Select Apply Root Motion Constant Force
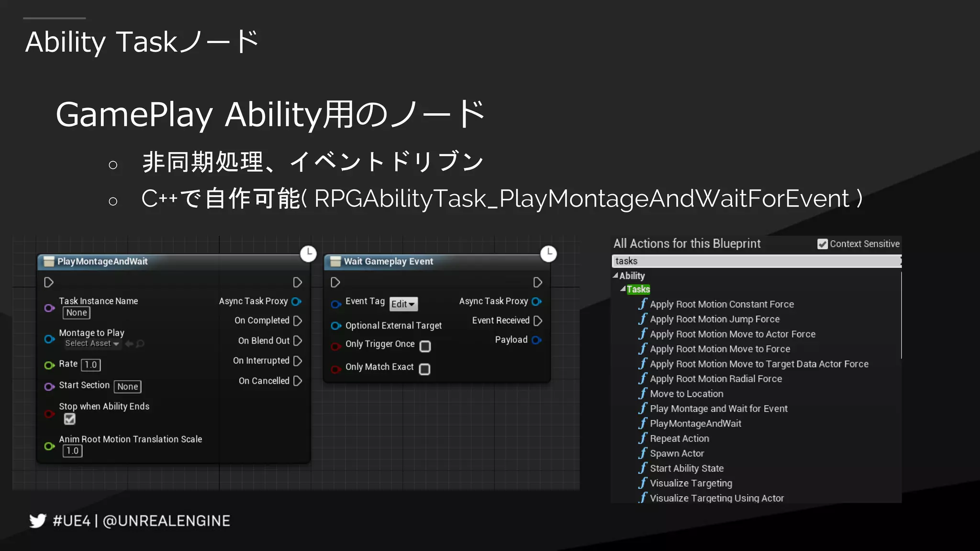 722,304
